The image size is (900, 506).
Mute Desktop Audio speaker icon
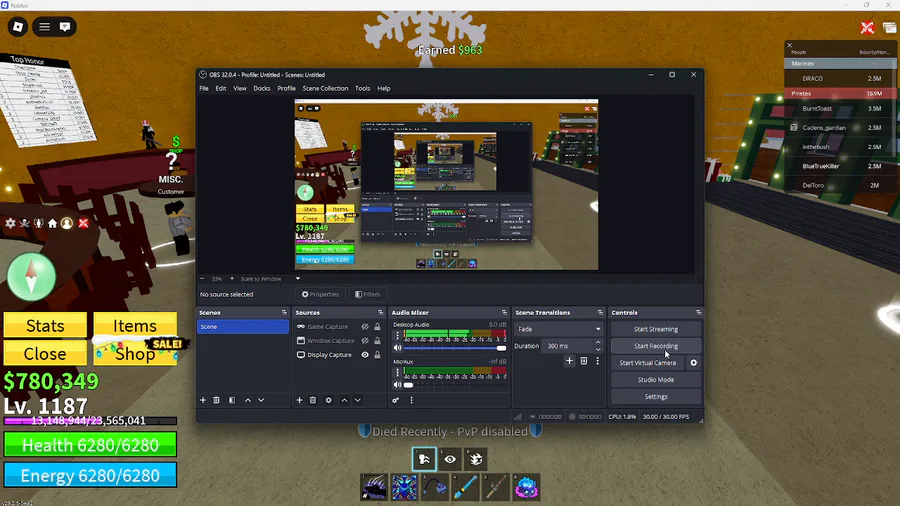pos(397,348)
